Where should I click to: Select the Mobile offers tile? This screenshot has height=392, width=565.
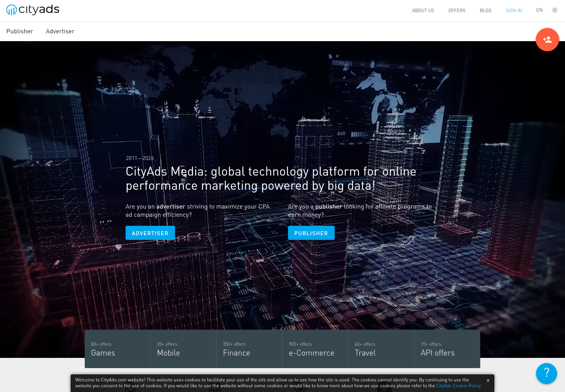(x=184, y=349)
